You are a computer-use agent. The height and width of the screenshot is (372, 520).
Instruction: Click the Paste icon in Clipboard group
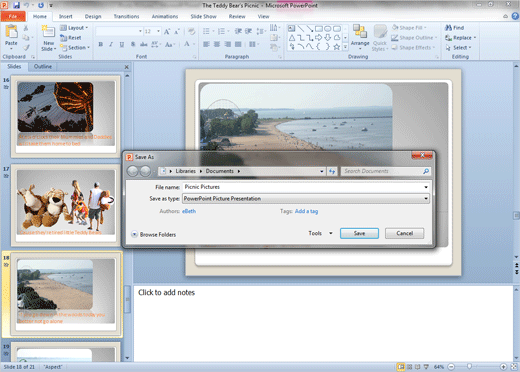coord(11,32)
